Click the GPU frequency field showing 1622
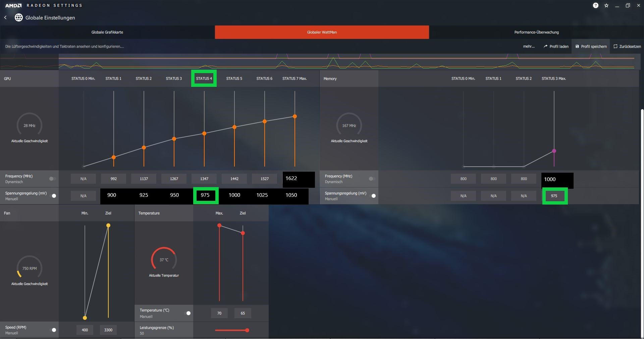This screenshot has width=644, height=339. (299, 179)
